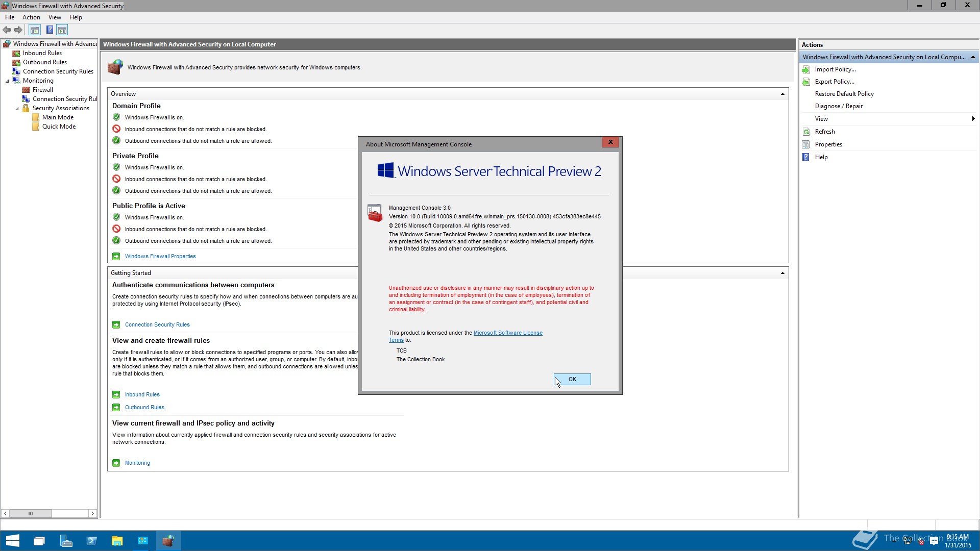Click the Windows Firewall taskbar icon
Image resolution: width=980 pixels, height=551 pixels.
pyautogui.click(x=168, y=541)
